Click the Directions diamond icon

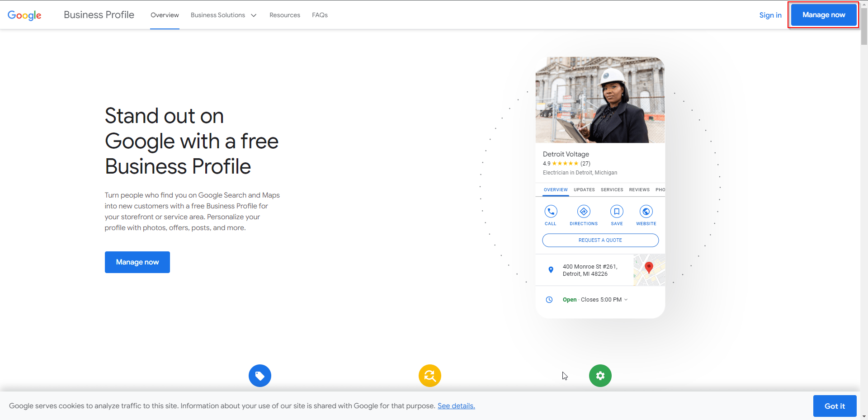pyautogui.click(x=584, y=211)
